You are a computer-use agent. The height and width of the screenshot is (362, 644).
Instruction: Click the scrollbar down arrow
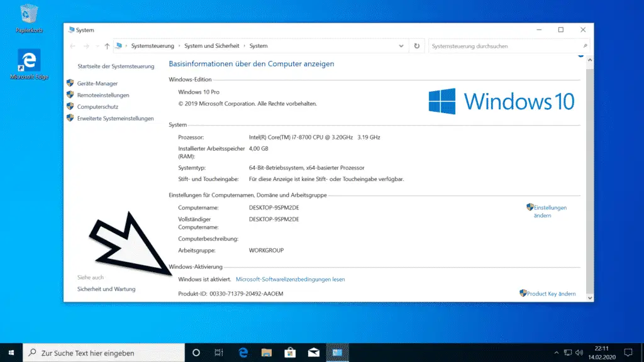590,298
